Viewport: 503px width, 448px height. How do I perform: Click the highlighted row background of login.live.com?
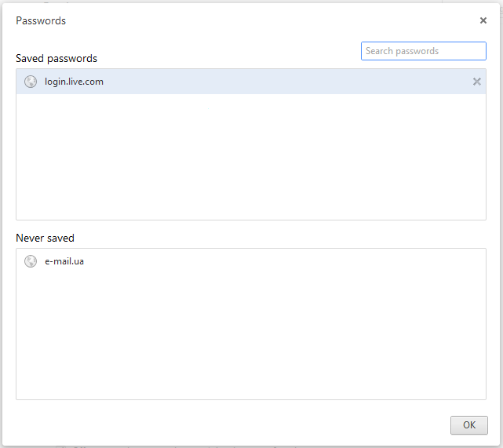[x=286, y=82]
